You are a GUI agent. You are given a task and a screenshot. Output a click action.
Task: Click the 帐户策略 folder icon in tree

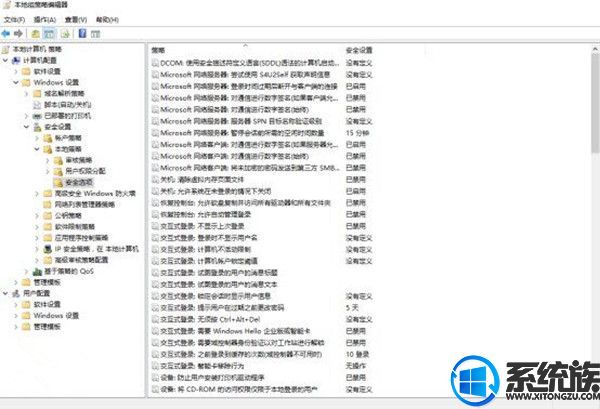[x=47, y=138]
